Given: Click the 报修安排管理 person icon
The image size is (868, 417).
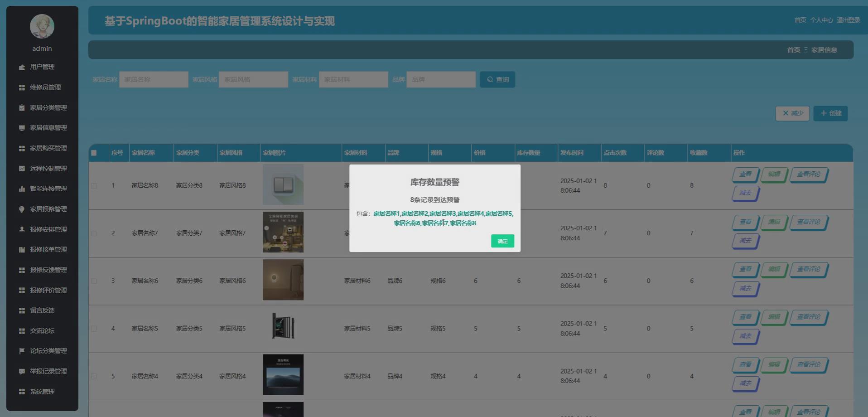Looking at the screenshot, I should (22, 229).
